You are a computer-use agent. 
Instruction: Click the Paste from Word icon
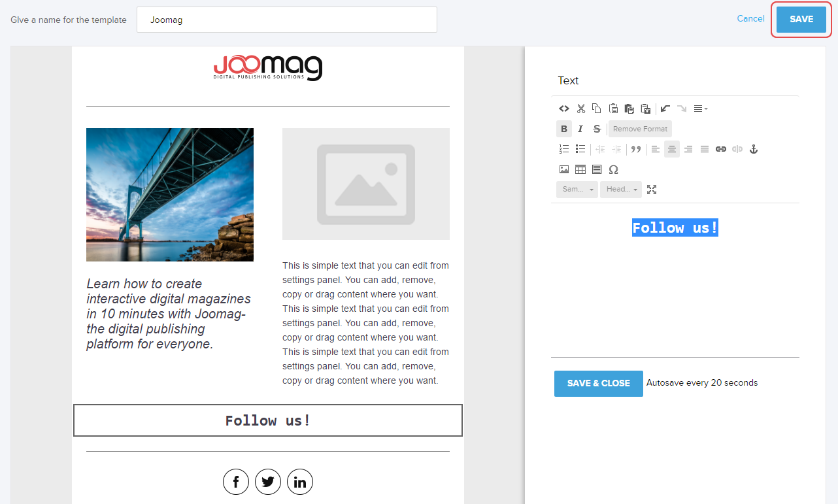click(x=646, y=109)
